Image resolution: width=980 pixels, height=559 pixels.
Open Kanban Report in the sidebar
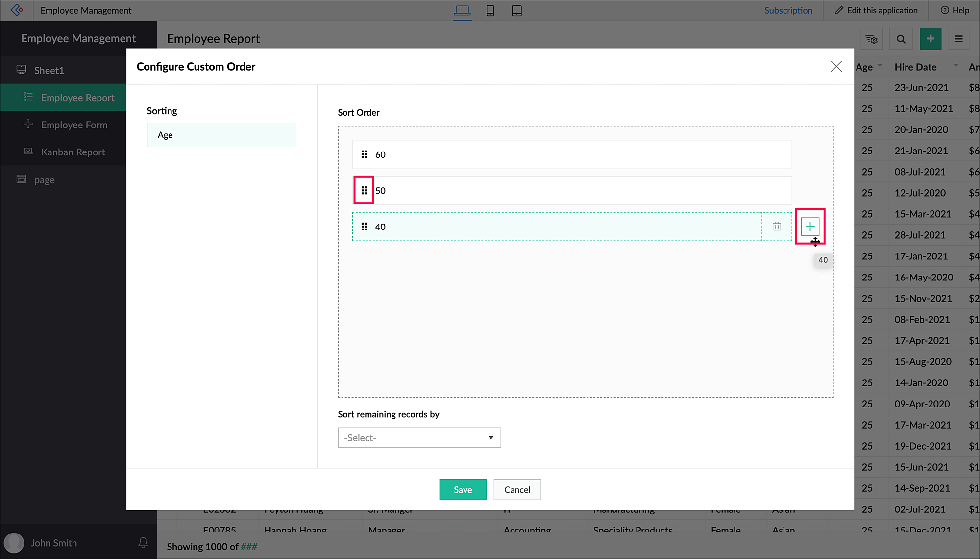click(73, 152)
